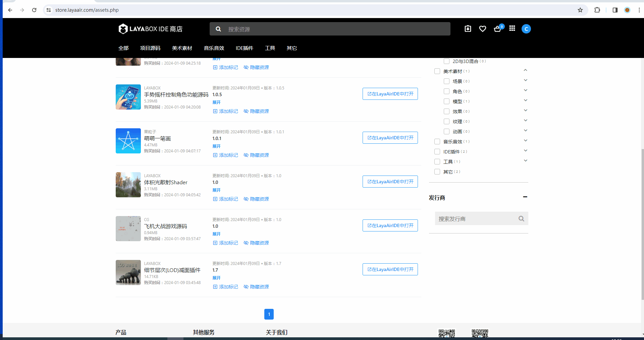Click the magnifier icon in publisher search

(x=521, y=219)
